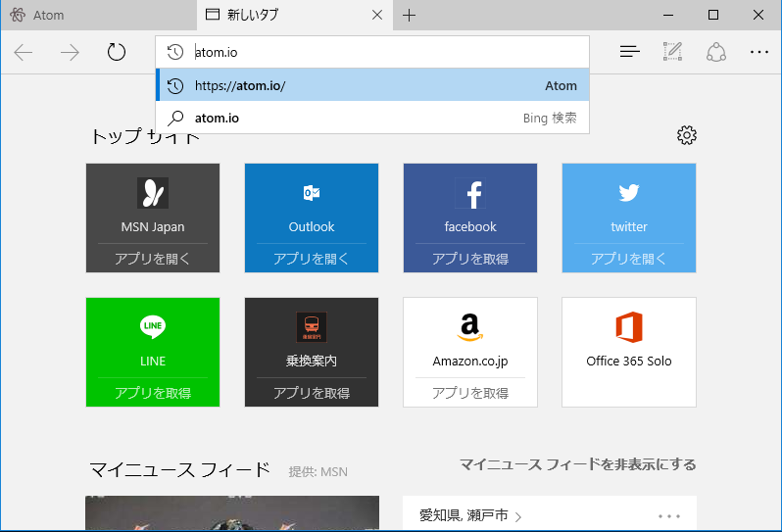Maximize the browser window
The width and height of the screenshot is (782, 532).
point(713,15)
